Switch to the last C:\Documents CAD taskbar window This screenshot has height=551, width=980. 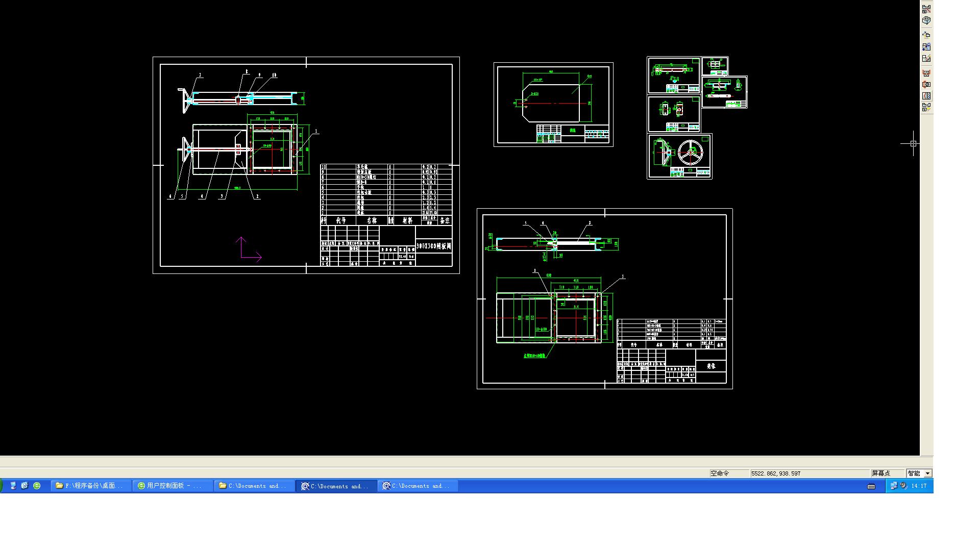(418, 486)
